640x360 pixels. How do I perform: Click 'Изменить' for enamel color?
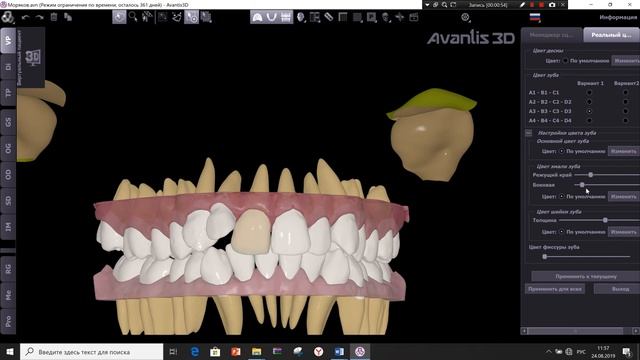(624, 196)
